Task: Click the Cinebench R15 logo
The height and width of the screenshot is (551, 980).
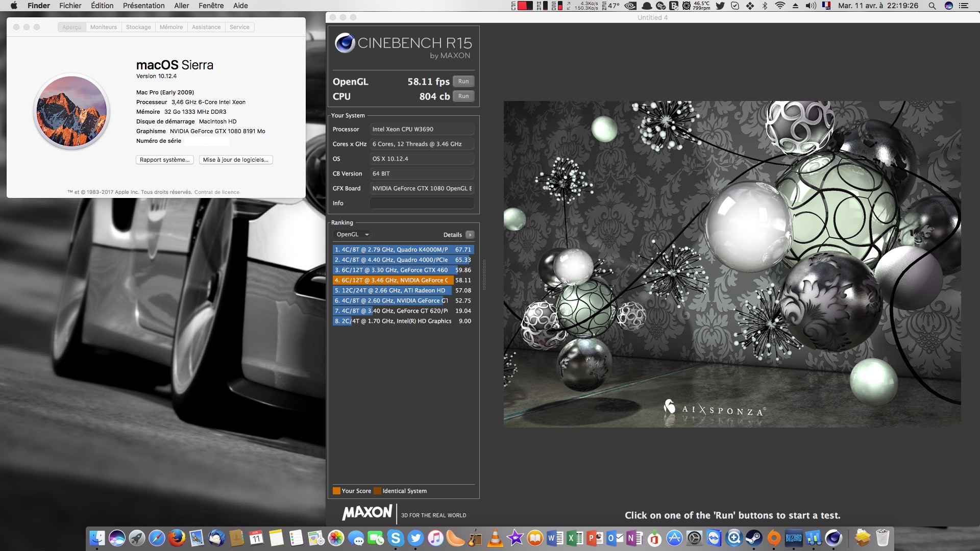Action: tap(403, 46)
